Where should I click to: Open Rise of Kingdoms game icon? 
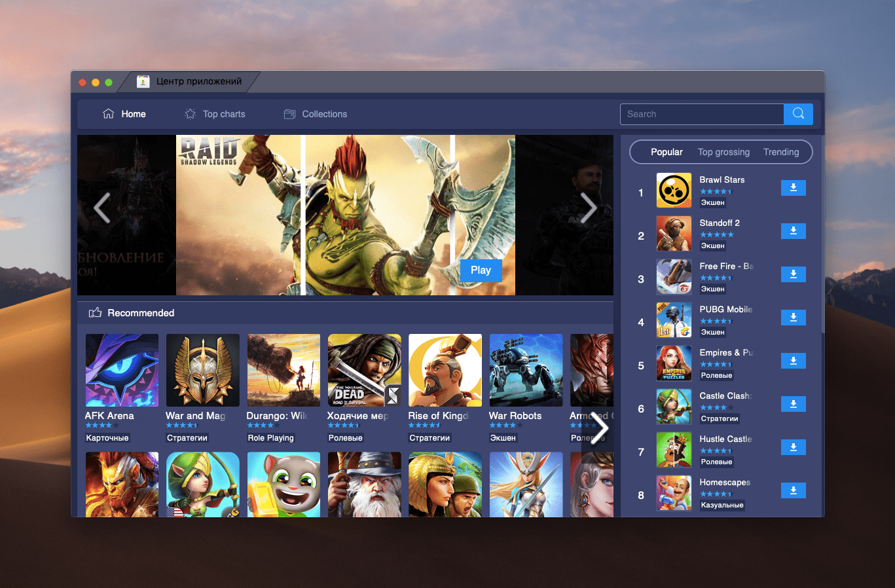pyautogui.click(x=445, y=371)
